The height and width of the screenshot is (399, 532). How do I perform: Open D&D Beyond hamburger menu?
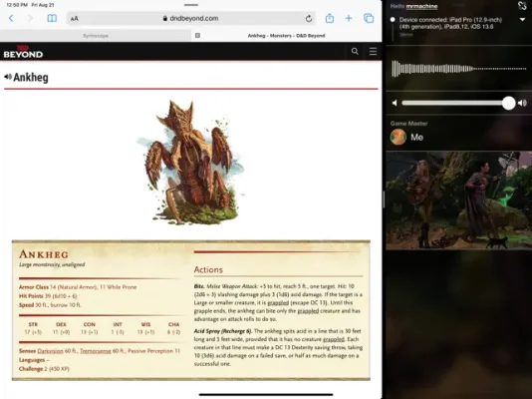[x=373, y=51]
